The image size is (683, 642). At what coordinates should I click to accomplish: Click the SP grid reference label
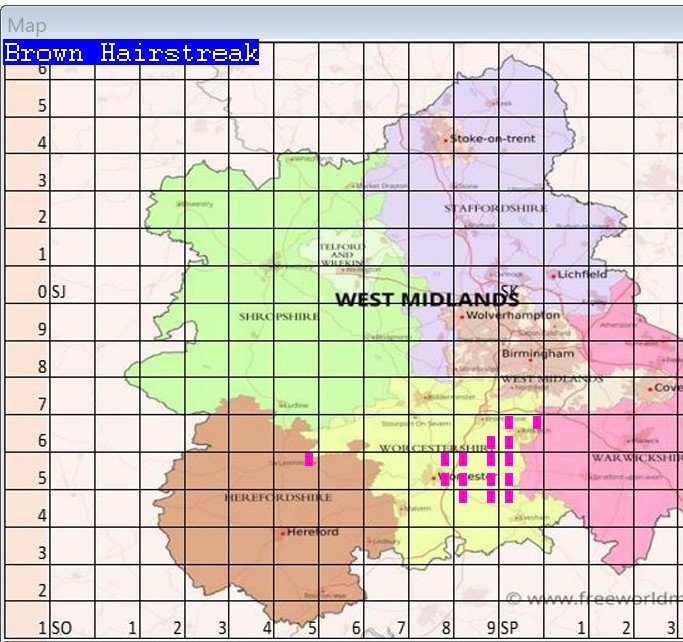coord(508,628)
